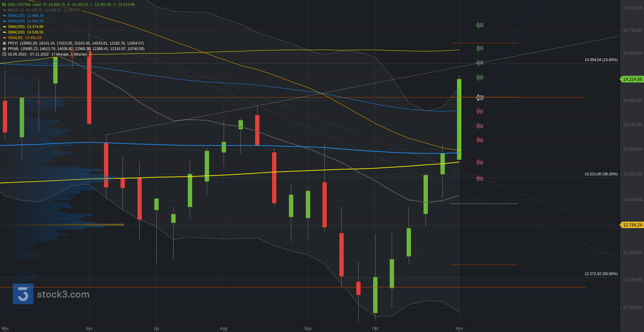Screen dimensions: 644x332
Task: Select the lowest red arrow marker
Action: click(480, 178)
